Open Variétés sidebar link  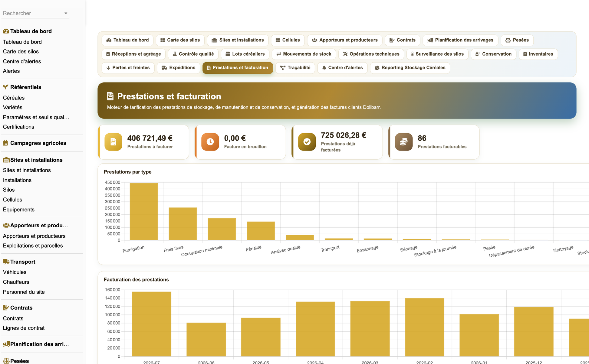click(x=12, y=107)
